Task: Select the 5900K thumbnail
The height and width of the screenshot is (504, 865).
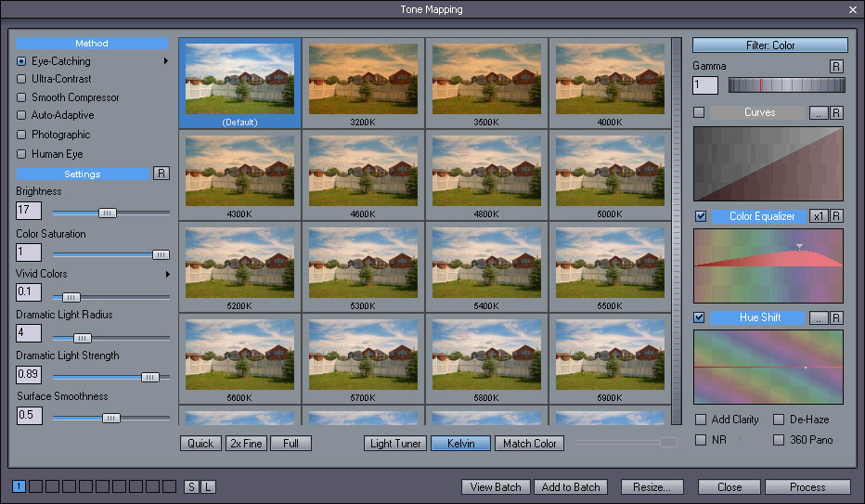Action: pos(610,359)
